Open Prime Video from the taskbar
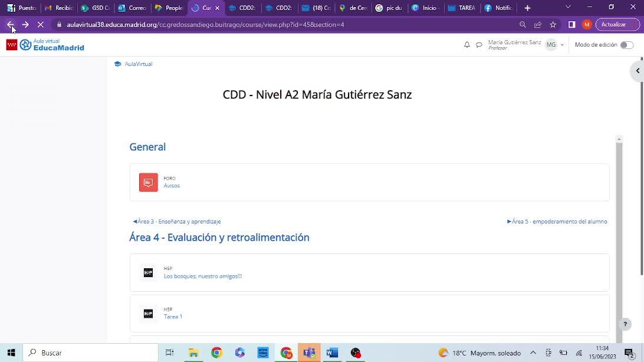644x362 pixels. click(263, 353)
